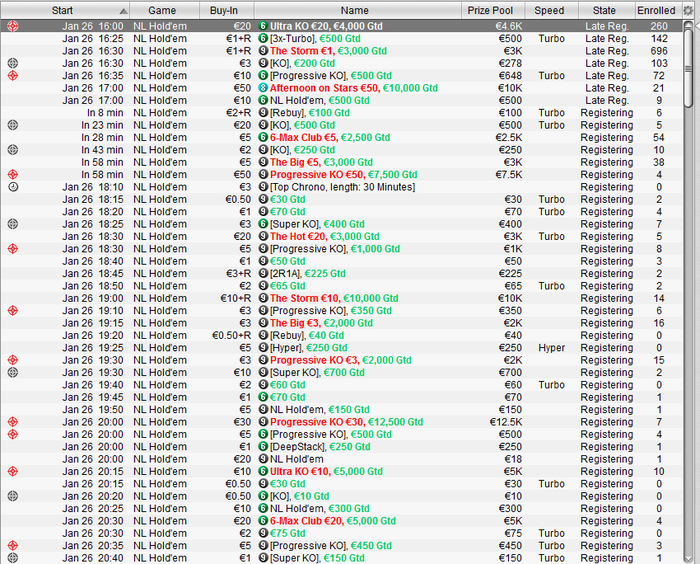
Task: Click the '€0.50+R' buy-in cell
Action: (x=231, y=335)
